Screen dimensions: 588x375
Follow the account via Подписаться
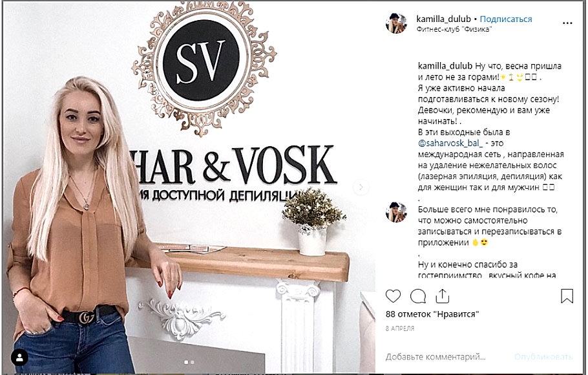506,19
